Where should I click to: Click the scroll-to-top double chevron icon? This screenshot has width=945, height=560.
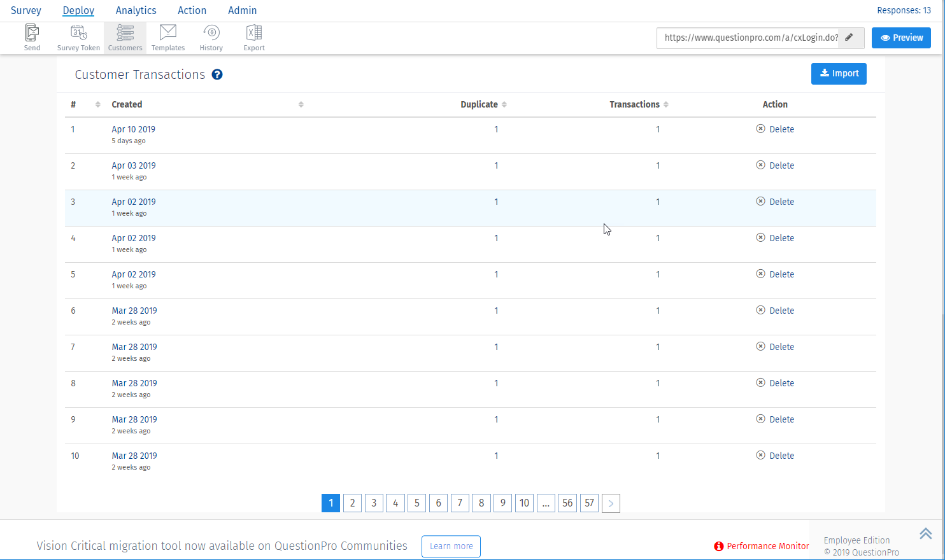[x=926, y=533]
